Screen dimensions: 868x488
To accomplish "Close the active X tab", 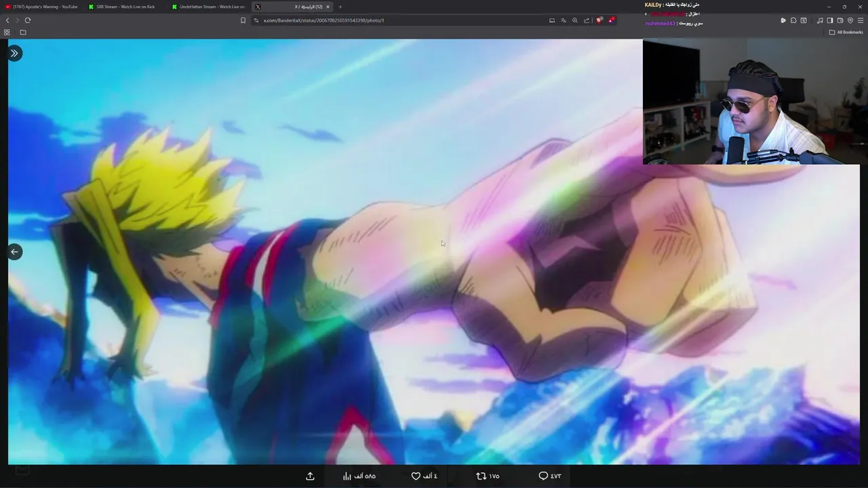I will point(328,7).
